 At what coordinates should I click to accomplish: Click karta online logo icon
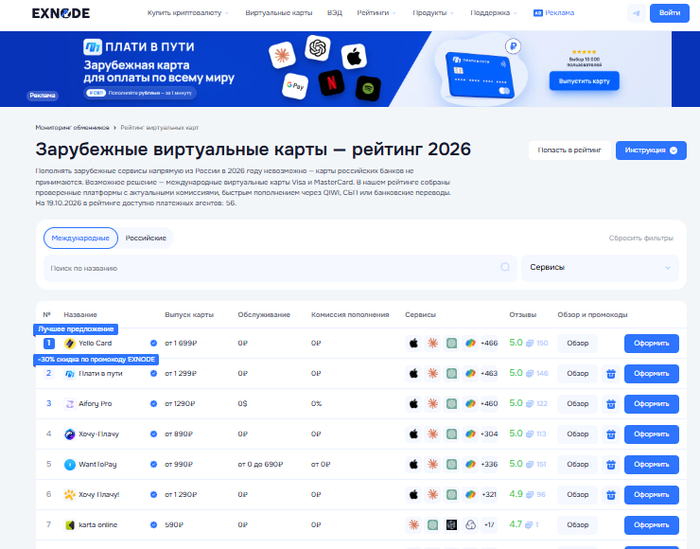point(70,525)
